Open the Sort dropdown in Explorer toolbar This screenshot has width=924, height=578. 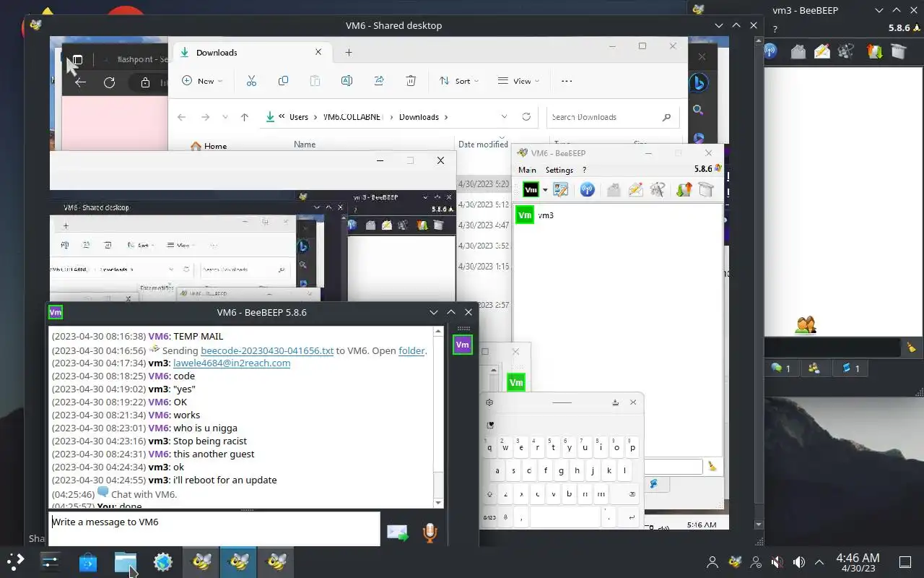click(x=459, y=81)
